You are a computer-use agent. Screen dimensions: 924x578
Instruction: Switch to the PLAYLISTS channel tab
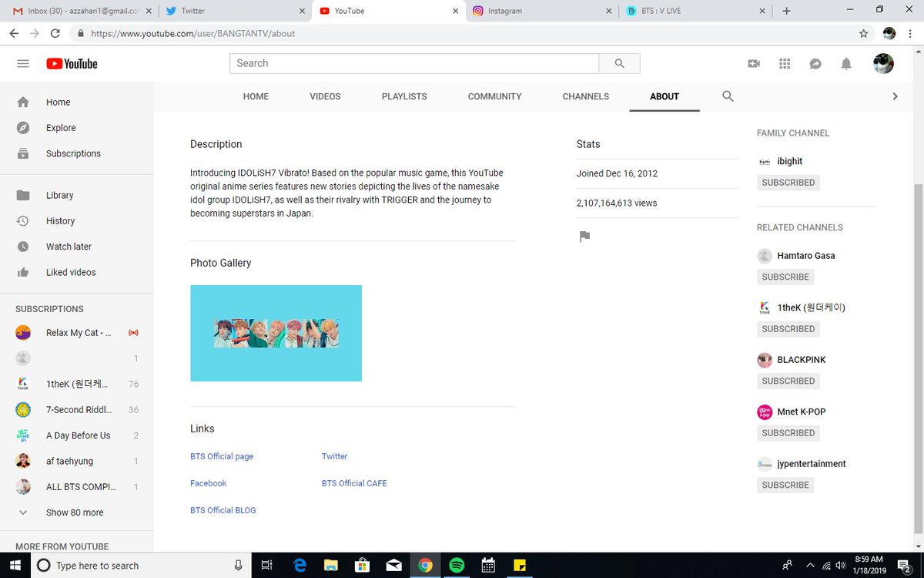point(404,96)
